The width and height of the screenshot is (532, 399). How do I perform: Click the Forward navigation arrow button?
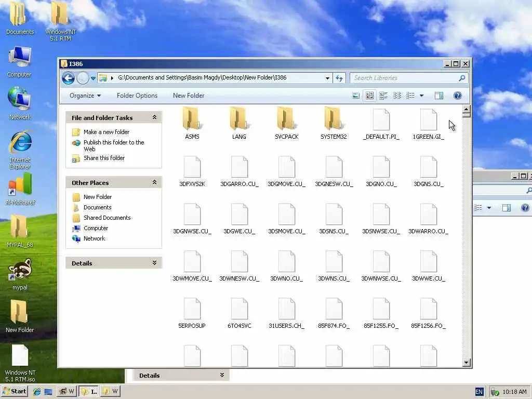(83, 78)
